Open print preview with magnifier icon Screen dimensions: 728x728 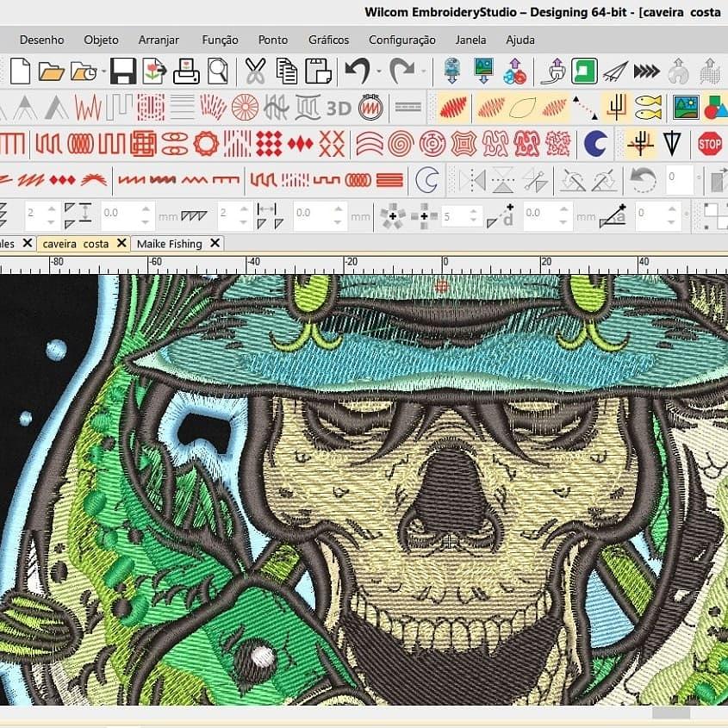[218, 71]
